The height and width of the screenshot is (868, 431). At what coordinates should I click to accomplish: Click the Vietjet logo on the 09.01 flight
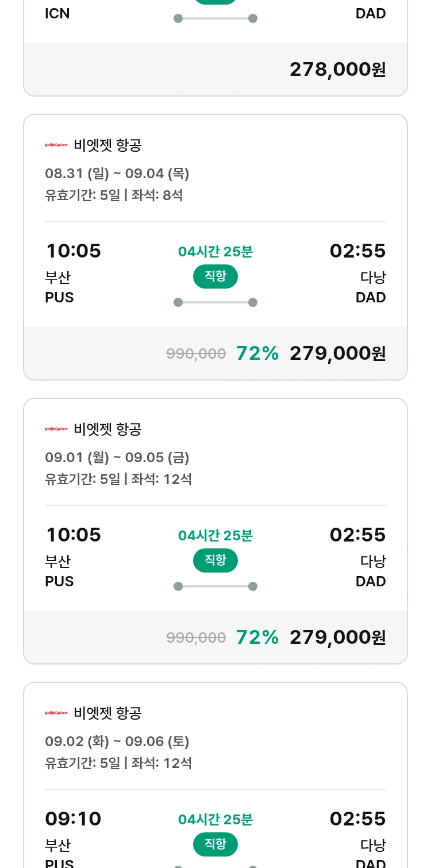(56, 429)
